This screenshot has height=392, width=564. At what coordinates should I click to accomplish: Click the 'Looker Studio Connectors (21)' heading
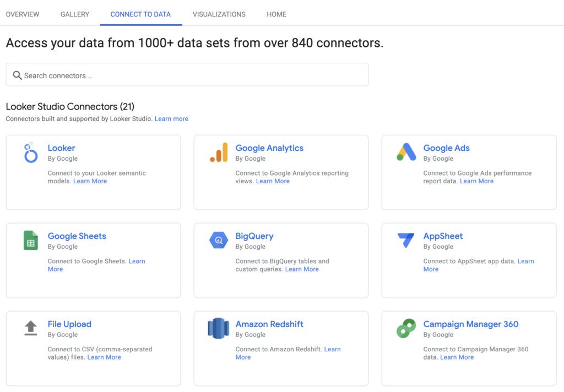pyautogui.click(x=70, y=106)
